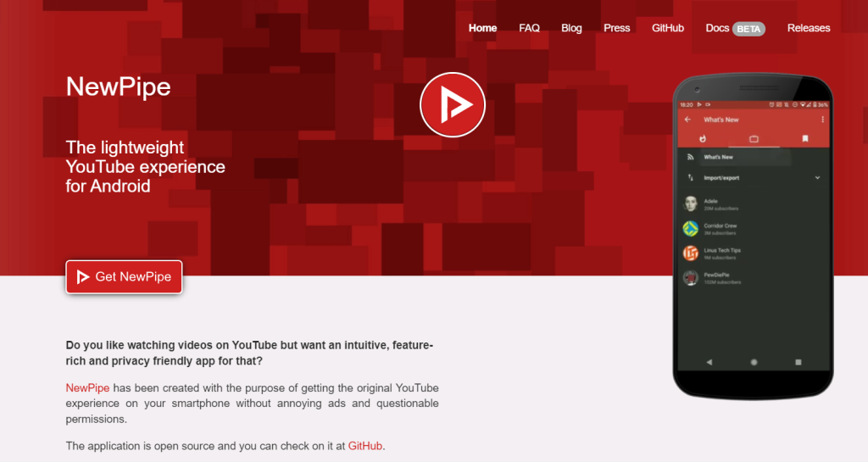The image size is (868, 462).
Task: Tap the RSS feed icon beside What's New
Action: click(x=690, y=157)
